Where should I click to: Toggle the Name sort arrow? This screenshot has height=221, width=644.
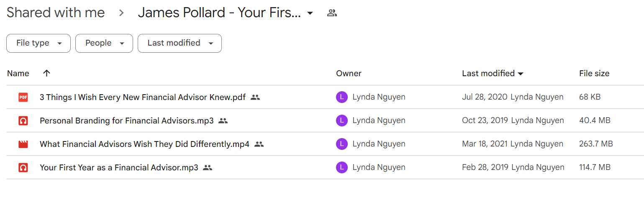(x=46, y=73)
